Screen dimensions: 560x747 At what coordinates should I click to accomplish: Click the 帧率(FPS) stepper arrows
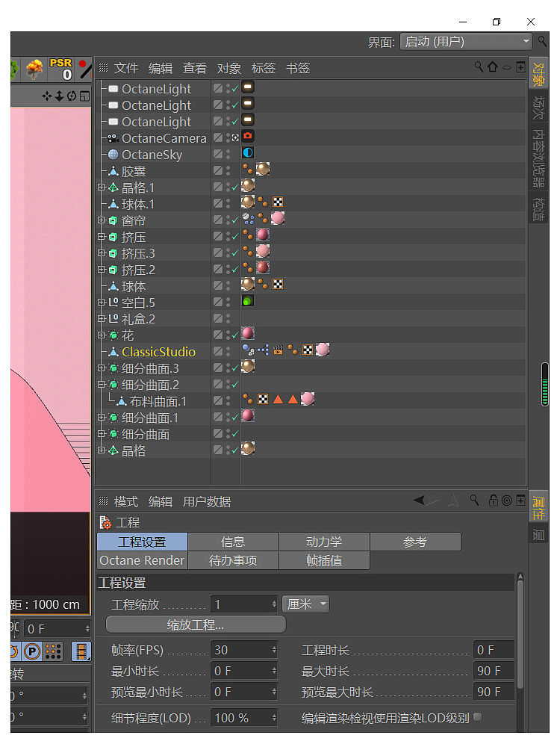pyautogui.click(x=274, y=650)
